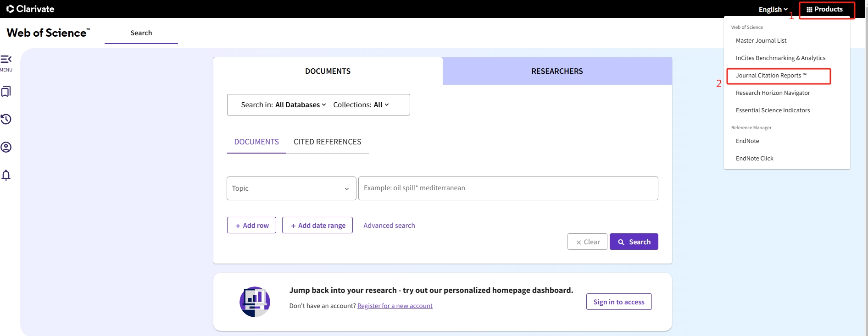Select the top DOCUMENTS tab
868x336 pixels.
tap(328, 71)
